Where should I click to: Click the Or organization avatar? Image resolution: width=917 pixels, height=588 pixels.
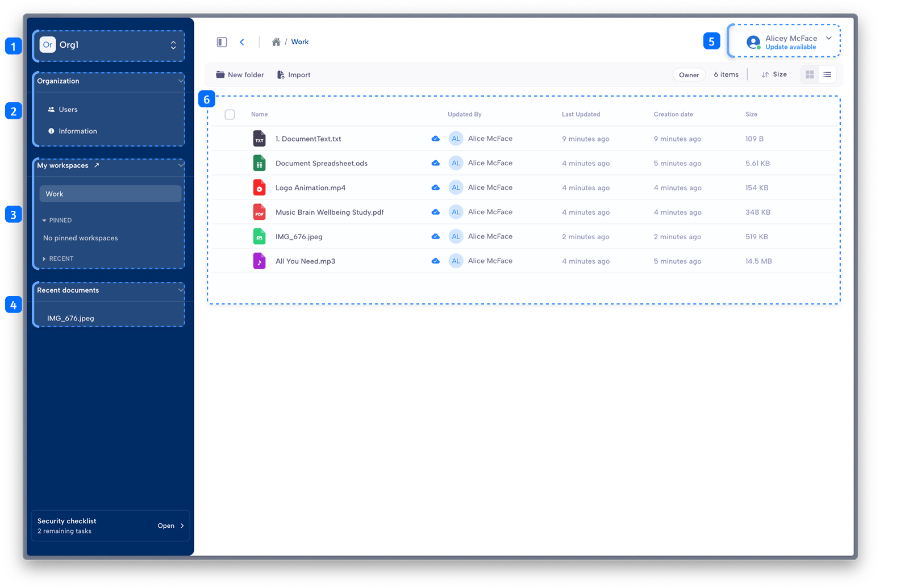48,45
